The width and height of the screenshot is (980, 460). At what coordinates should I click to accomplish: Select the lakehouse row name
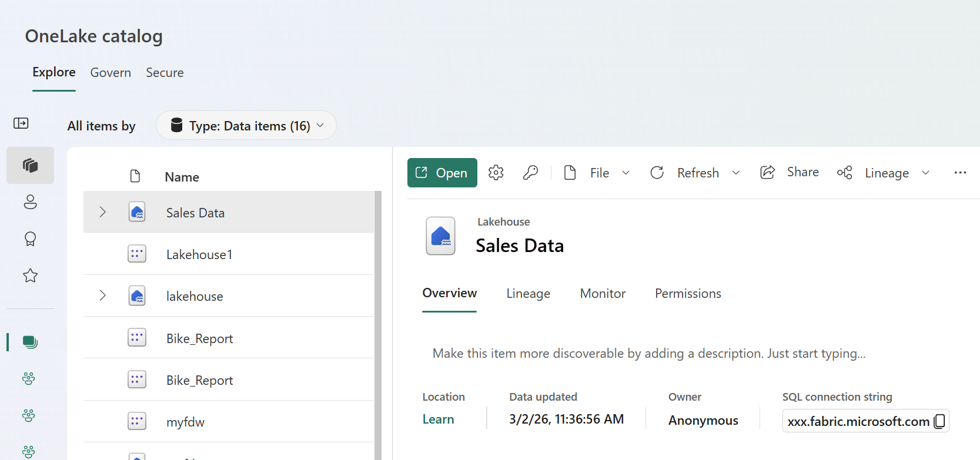195,297
